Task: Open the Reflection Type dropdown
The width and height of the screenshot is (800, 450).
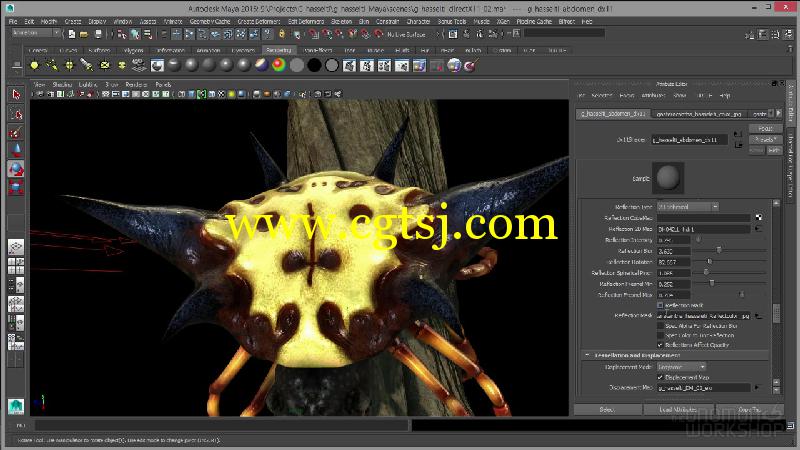Action: tap(688, 207)
